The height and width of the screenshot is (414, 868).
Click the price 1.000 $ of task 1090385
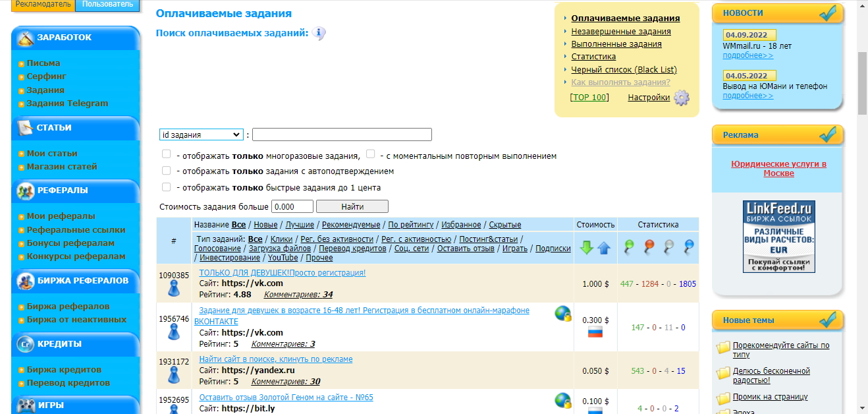click(595, 284)
